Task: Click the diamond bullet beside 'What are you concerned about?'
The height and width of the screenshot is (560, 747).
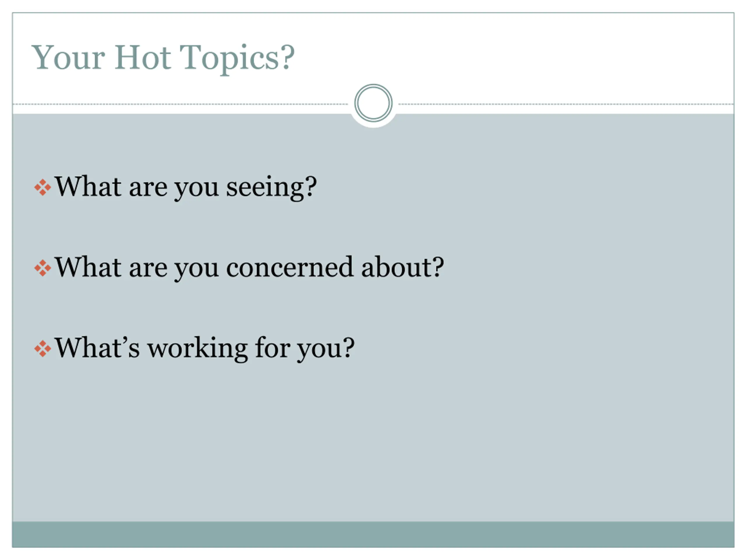Action: (x=43, y=268)
